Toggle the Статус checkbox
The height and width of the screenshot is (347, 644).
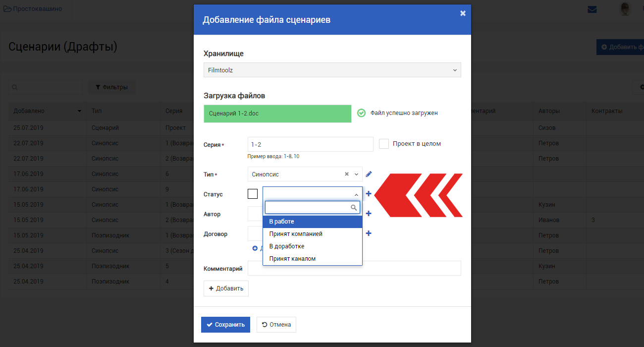coord(253,194)
